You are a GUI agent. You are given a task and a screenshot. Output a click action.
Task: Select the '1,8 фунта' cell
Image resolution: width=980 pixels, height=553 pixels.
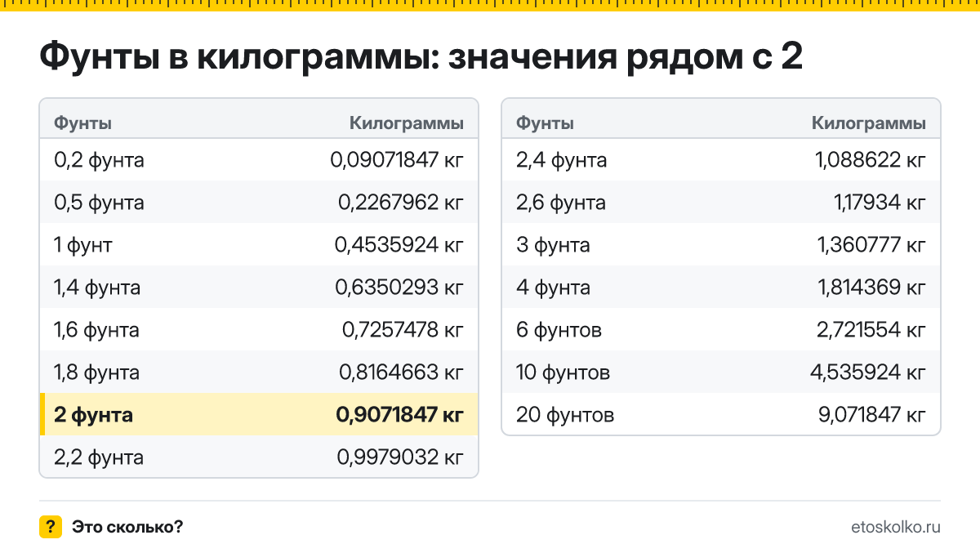click(96, 372)
